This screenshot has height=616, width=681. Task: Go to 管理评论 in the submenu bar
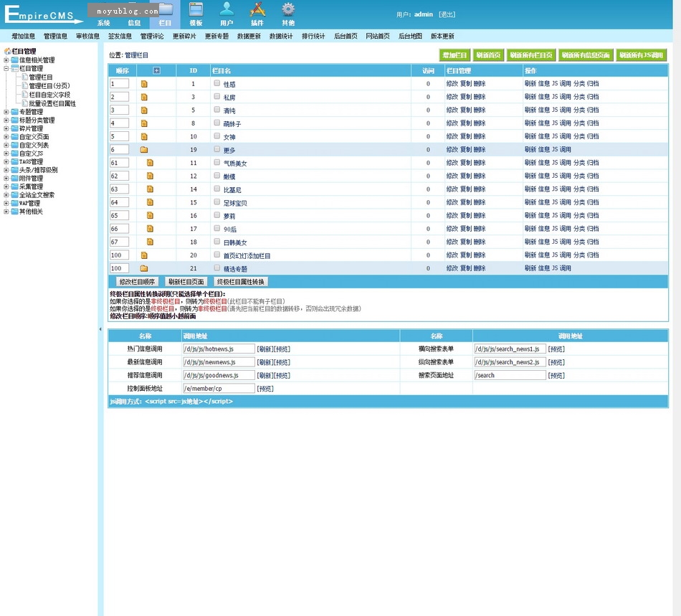coord(152,36)
